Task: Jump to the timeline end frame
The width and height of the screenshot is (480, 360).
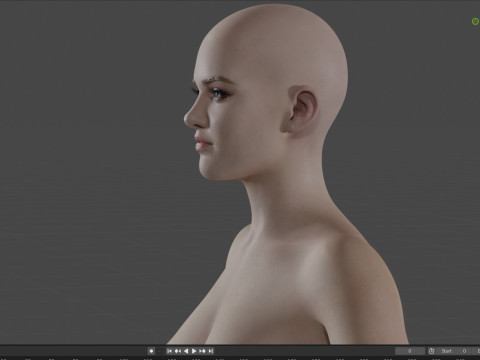Action: coord(210,351)
